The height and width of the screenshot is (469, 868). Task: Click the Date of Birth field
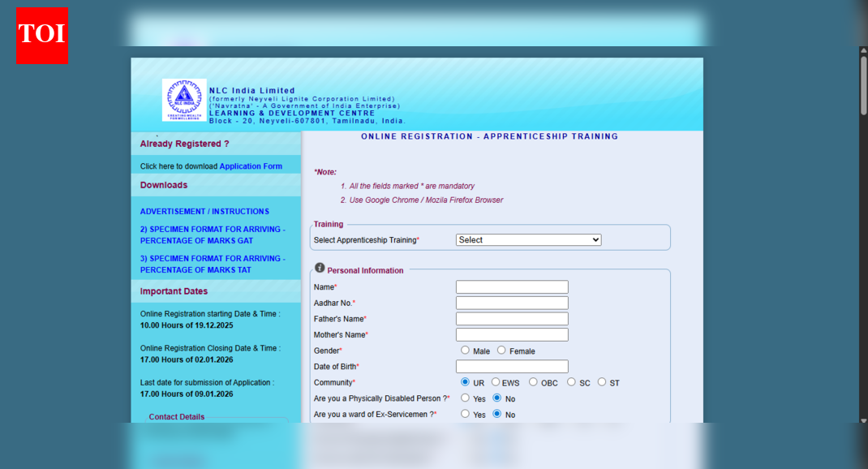click(512, 367)
